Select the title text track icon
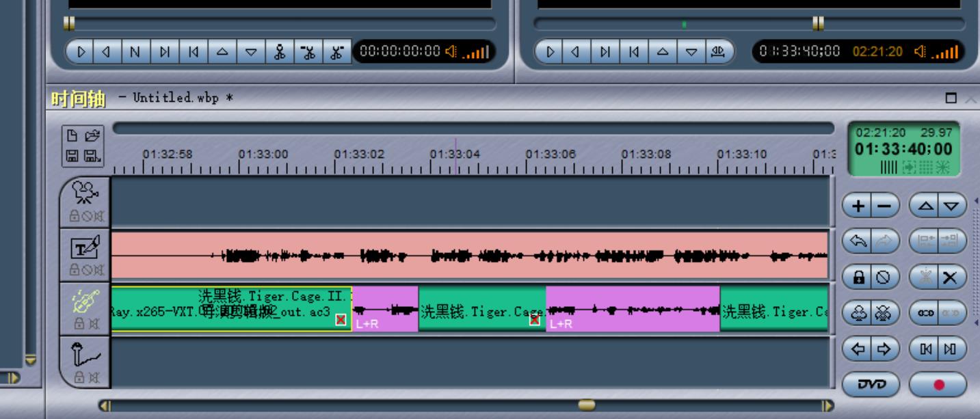This screenshot has width=980, height=419. pos(85,247)
